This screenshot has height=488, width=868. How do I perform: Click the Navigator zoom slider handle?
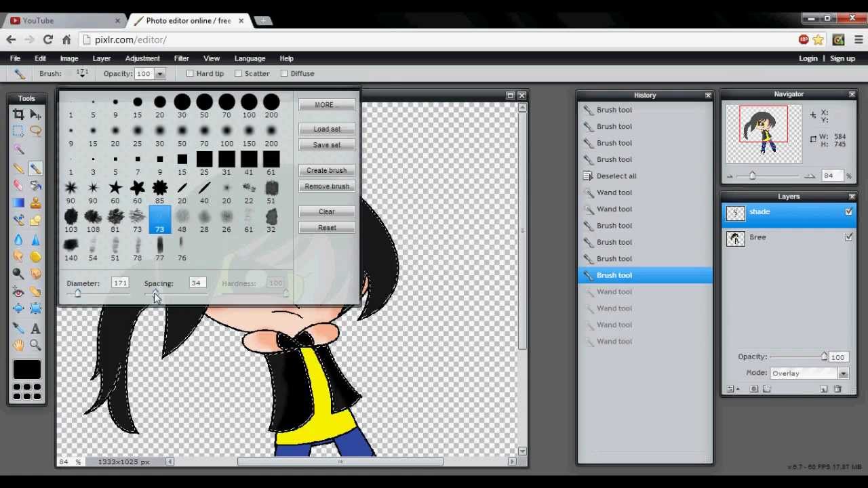tap(752, 176)
